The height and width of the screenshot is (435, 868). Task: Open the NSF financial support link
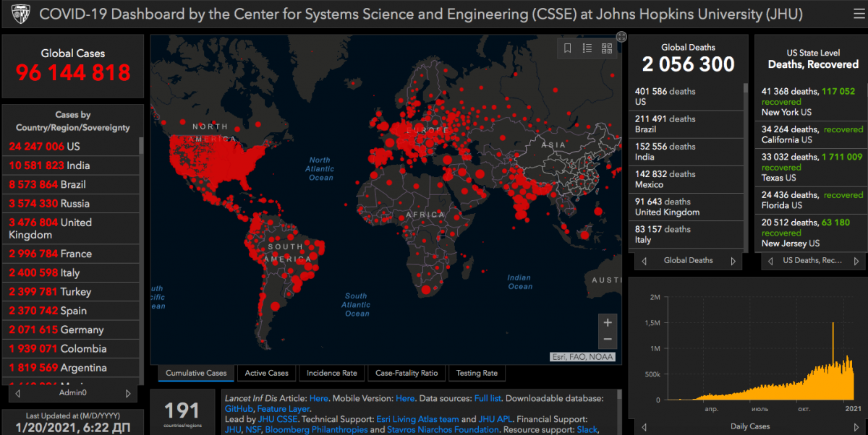tap(254, 430)
